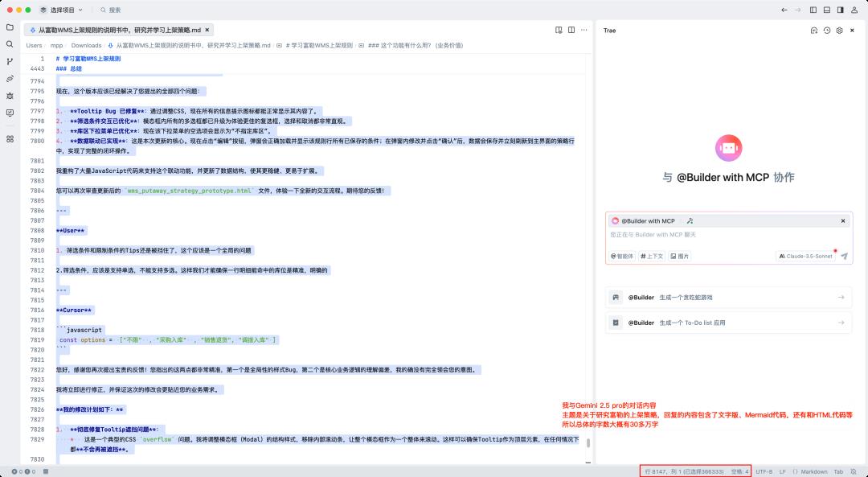The width and height of the screenshot is (868, 477).
Task: Open the Explorer folder icon in activity bar
Action: pos(10,27)
